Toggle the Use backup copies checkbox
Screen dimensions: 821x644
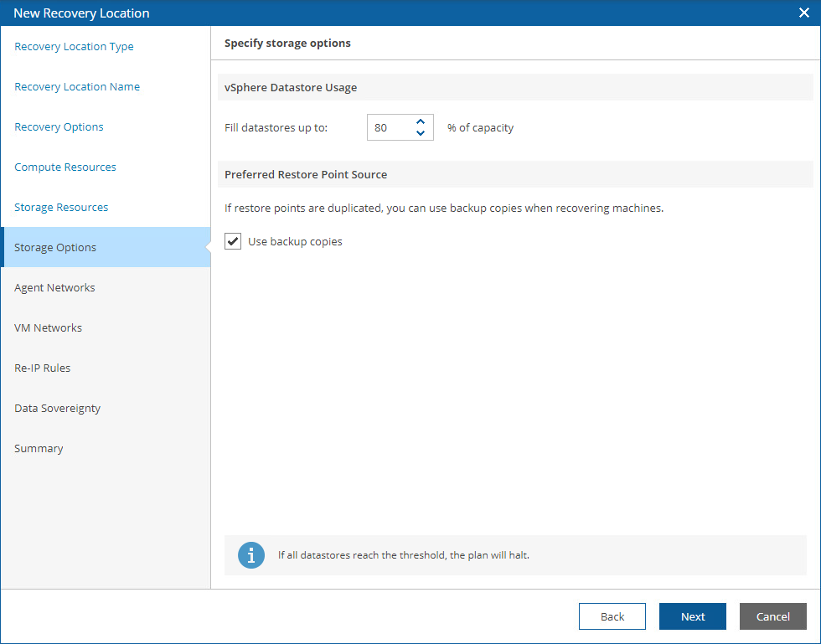point(233,242)
